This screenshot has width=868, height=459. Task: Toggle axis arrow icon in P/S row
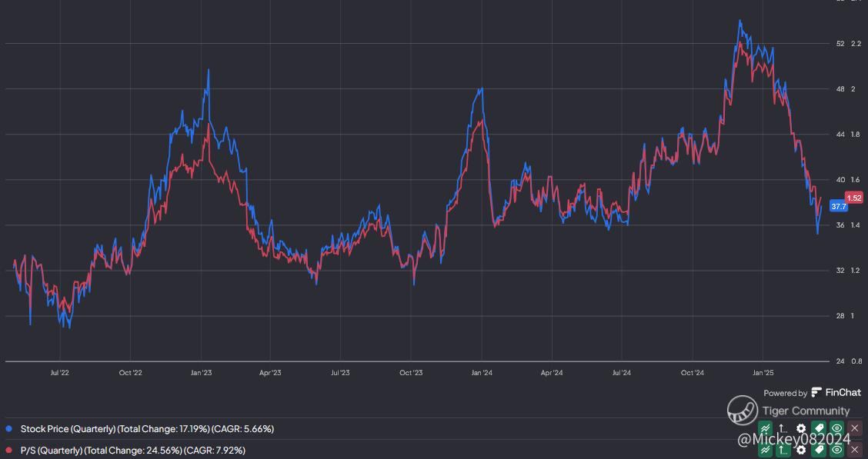tap(783, 450)
